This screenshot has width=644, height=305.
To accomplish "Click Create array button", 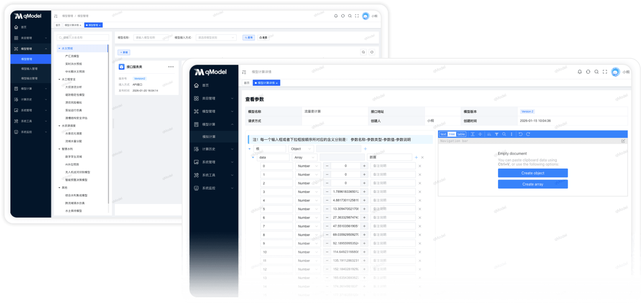I will (533, 184).
